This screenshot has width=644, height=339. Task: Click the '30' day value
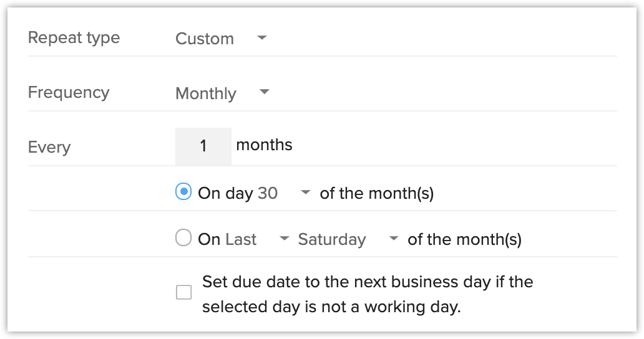[x=268, y=193]
